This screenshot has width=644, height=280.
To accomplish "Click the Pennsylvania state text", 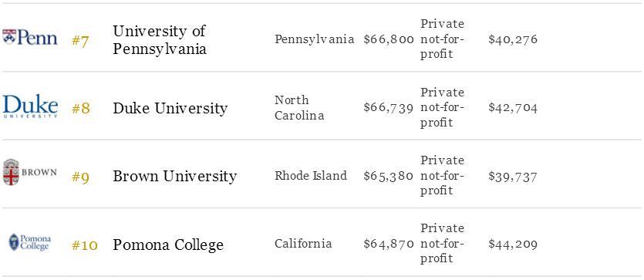I will tap(314, 39).
